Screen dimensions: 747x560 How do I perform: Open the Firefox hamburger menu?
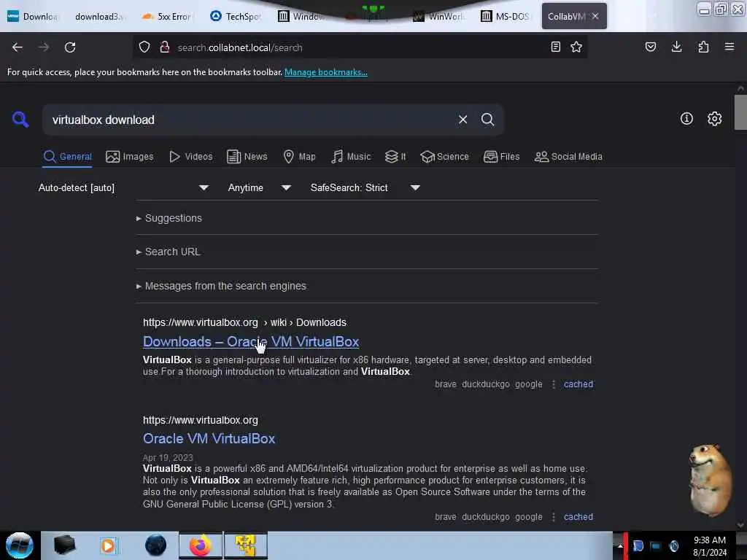pyautogui.click(x=729, y=47)
